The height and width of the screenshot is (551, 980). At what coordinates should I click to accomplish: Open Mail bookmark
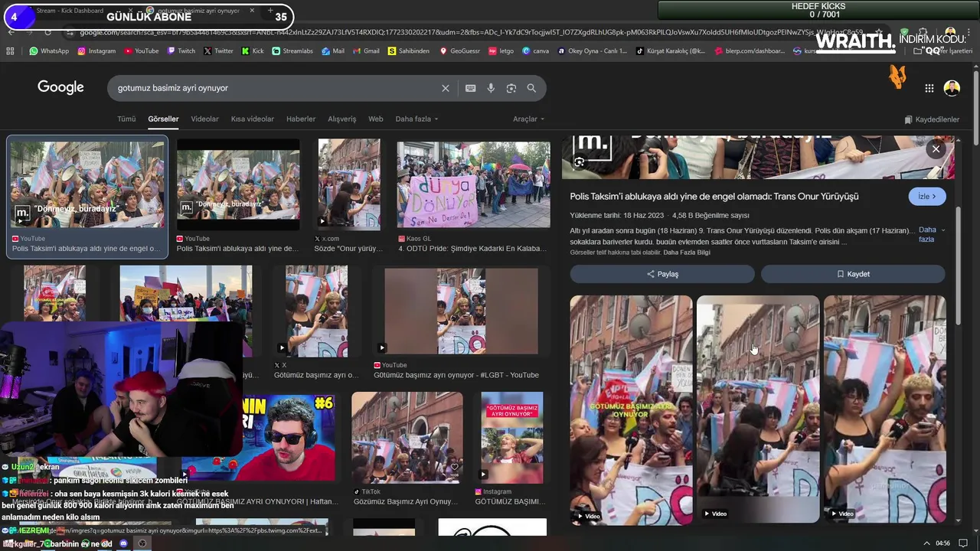click(333, 51)
